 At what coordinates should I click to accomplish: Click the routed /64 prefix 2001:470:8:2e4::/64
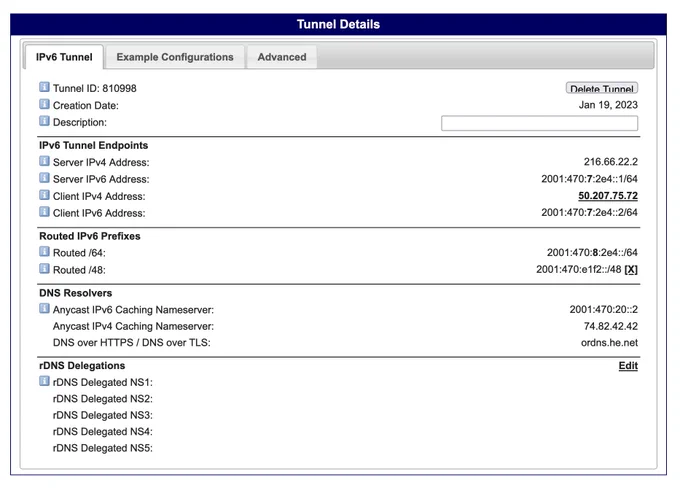[592, 252]
